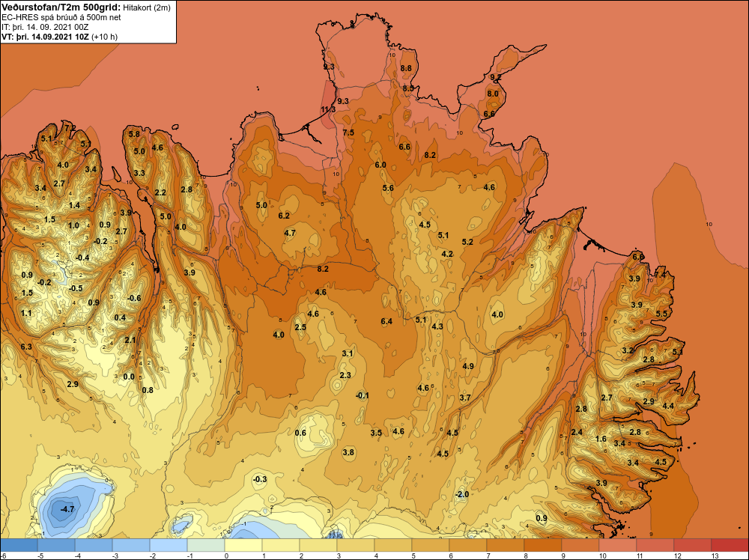This screenshot has width=749, height=560.
Task: Click the legend swatch between 12 and 13
Action: point(693,545)
